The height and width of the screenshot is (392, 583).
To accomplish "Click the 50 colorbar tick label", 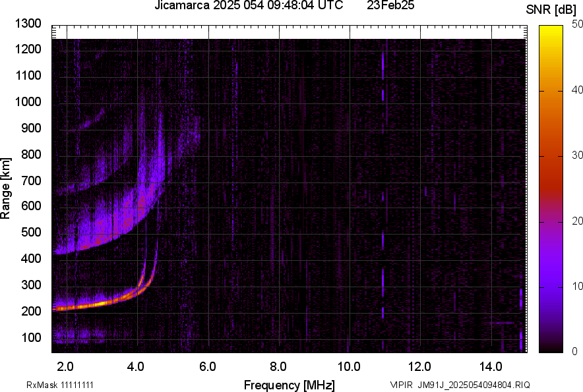I will 578,24.
